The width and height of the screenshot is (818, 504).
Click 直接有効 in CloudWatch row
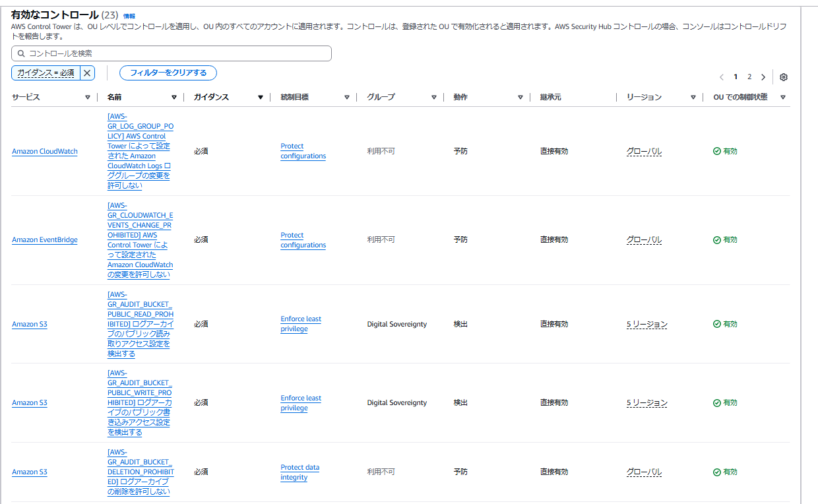(x=554, y=151)
